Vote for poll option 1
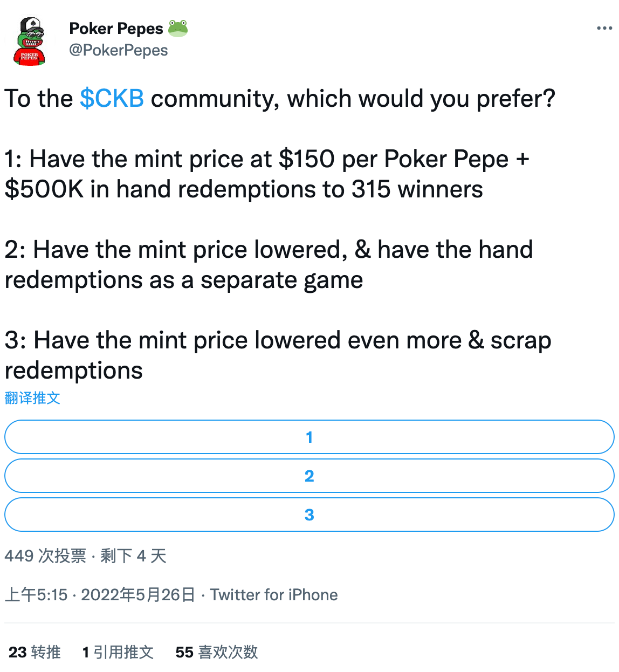 (x=309, y=437)
